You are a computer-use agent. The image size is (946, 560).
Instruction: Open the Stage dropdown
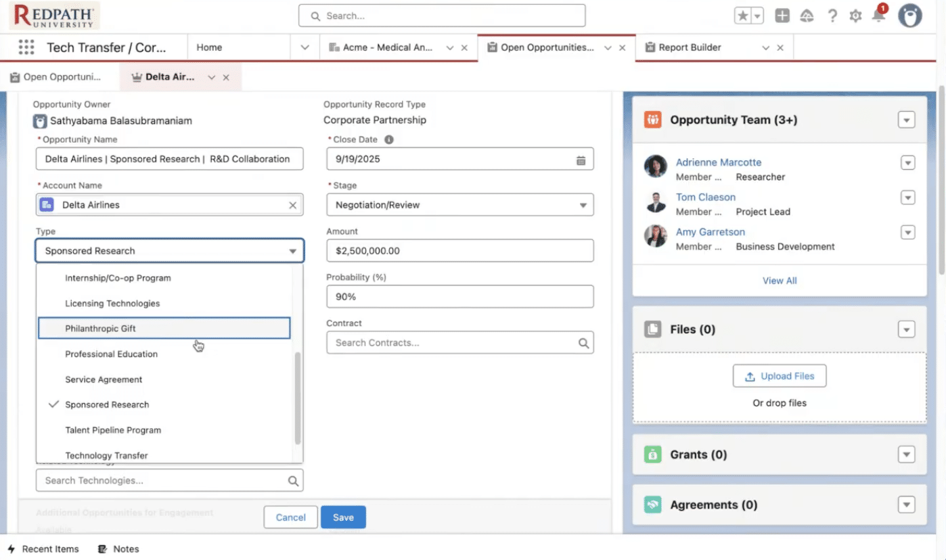pyautogui.click(x=460, y=205)
